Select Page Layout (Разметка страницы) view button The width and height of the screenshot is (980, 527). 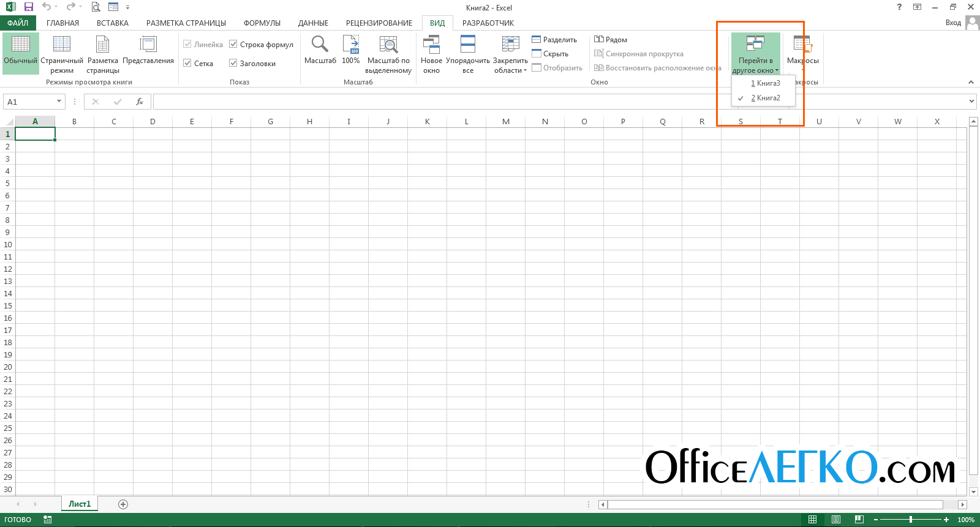pyautogui.click(x=103, y=53)
